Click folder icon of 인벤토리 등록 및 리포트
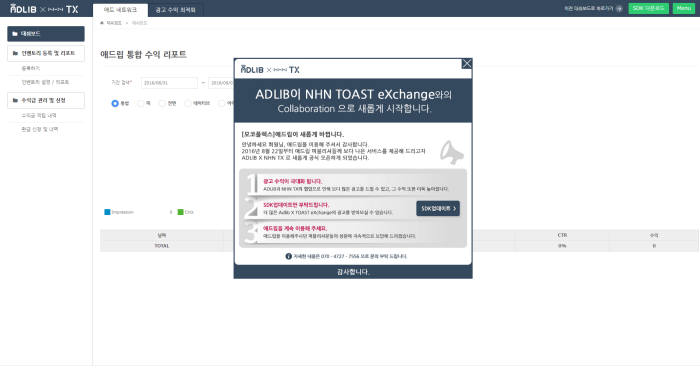Viewport: 700px width, 369px height. point(15,53)
